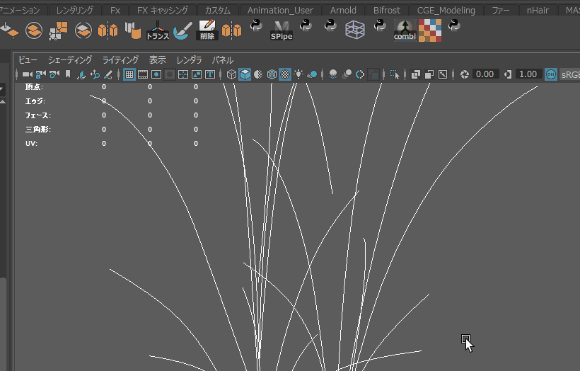Image resolution: width=580 pixels, height=371 pixels.
Task: Toggle wireframe on shaded
Action: [272, 74]
